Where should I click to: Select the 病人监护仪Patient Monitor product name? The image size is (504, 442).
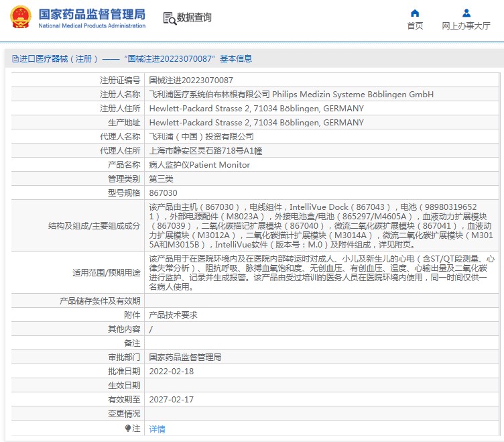pos(199,164)
